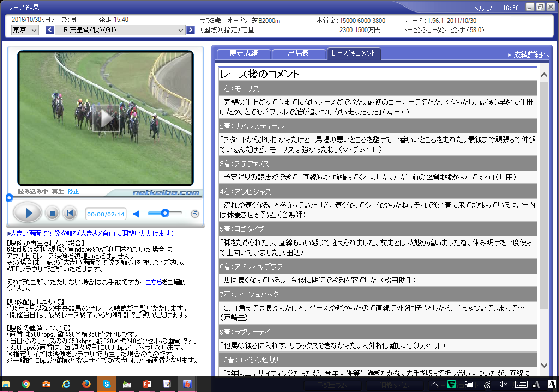The height and width of the screenshot is (392, 559).
Task: Click the popout window icon on player
Action: click(x=195, y=214)
